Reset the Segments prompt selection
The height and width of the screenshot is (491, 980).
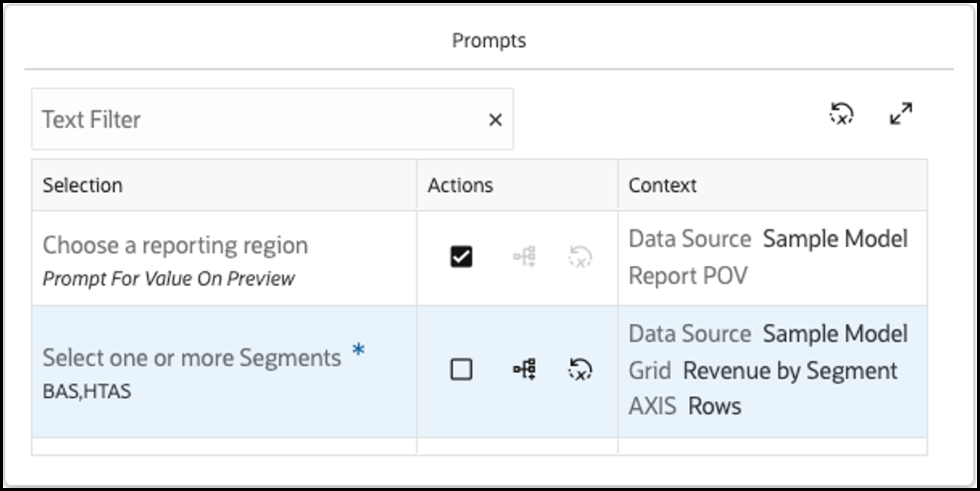point(580,370)
